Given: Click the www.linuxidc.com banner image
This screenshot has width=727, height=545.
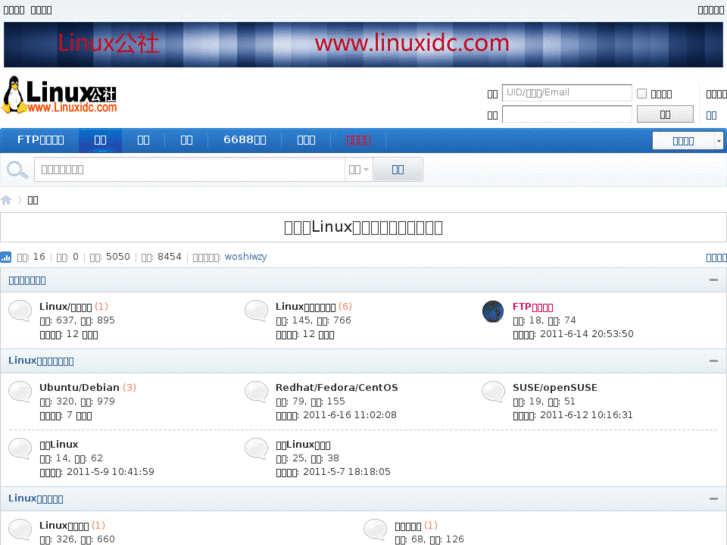Looking at the screenshot, I should point(364,44).
